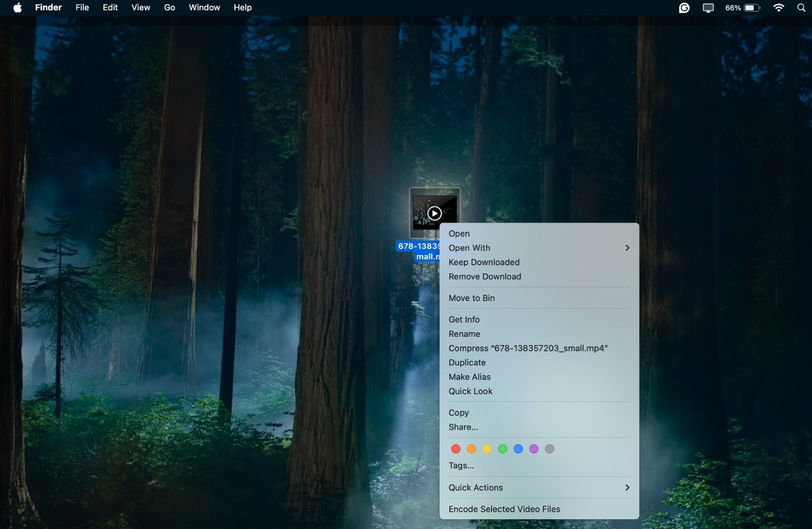Open the screen mirroring display icon
812x529 pixels.
[708, 8]
